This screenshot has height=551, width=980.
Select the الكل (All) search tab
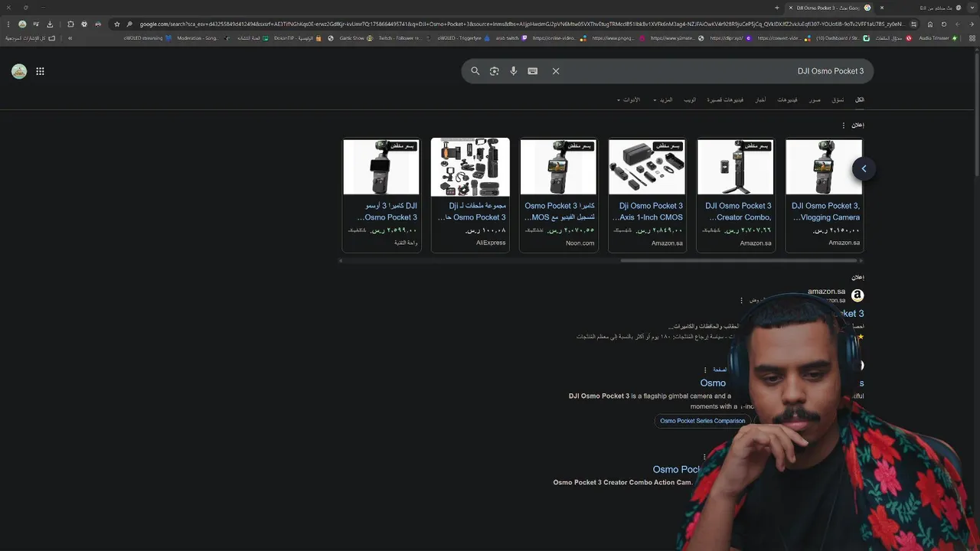click(859, 99)
